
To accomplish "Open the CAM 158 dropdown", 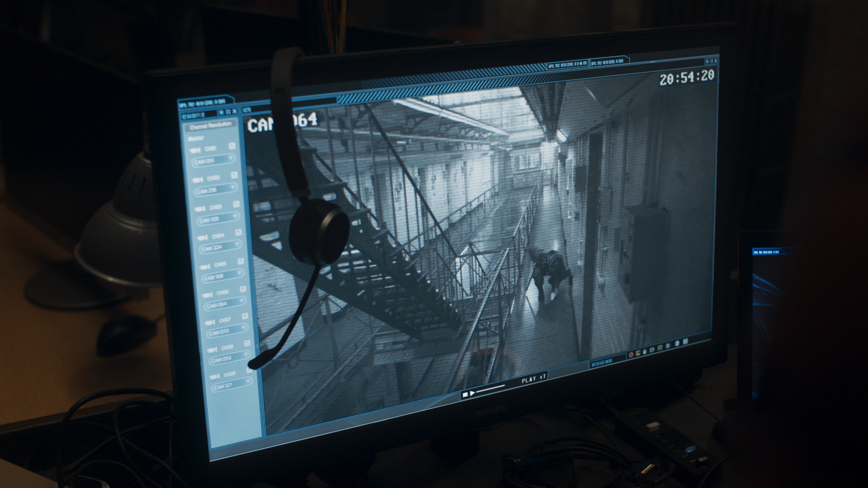I will click(223, 276).
